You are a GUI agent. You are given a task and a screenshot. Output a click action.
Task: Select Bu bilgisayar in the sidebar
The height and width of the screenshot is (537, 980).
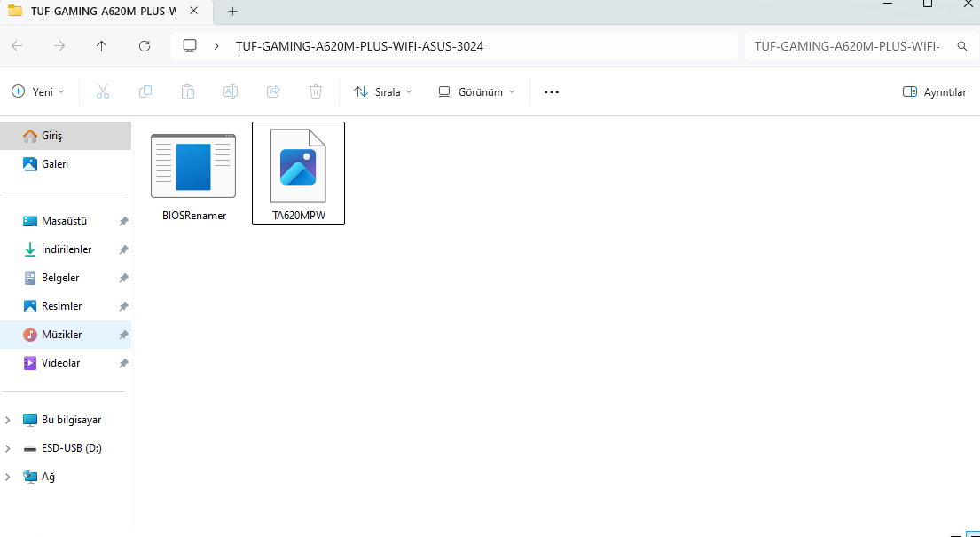coord(71,420)
